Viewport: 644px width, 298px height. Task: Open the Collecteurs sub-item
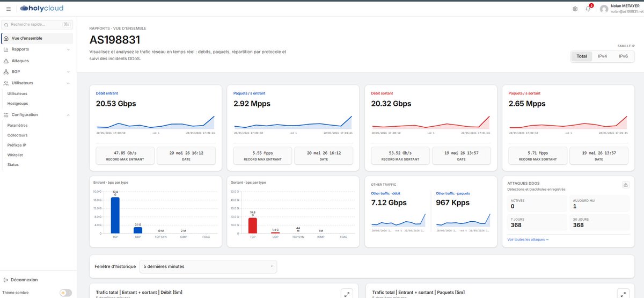[18, 135]
